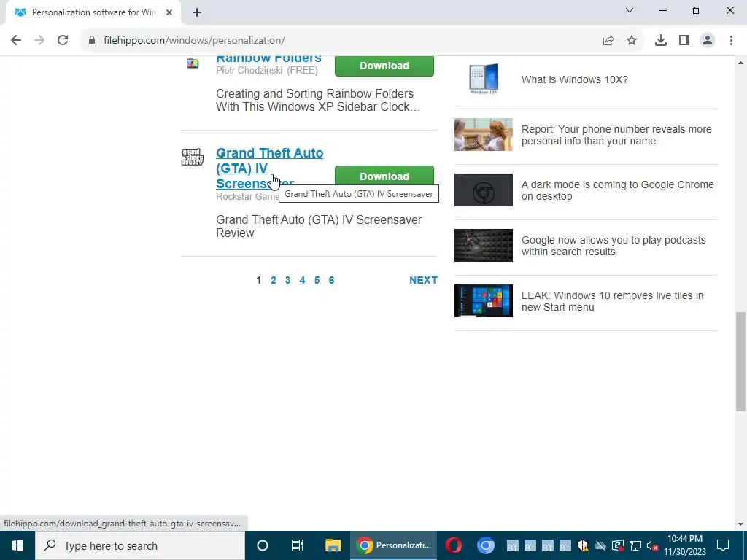Open the Chrome profile avatar
Viewport: 747px width, 560px height.
(708, 40)
